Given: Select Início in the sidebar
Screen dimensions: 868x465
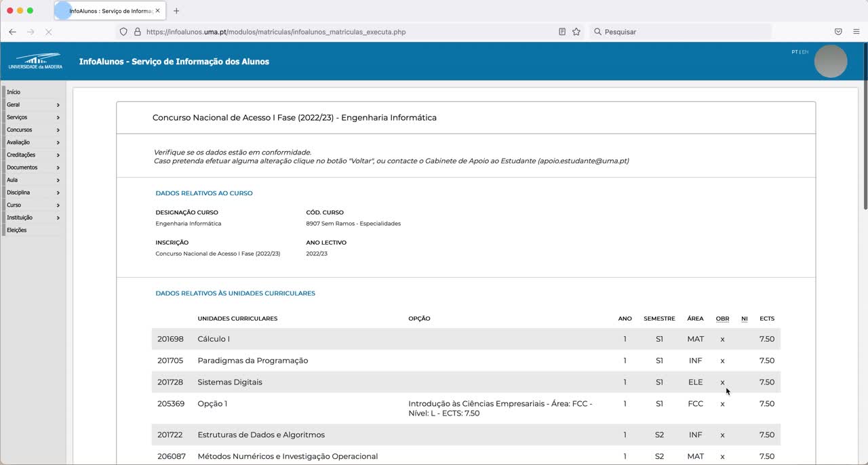Looking at the screenshot, I should pyautogui.click(x=14, y=92).
